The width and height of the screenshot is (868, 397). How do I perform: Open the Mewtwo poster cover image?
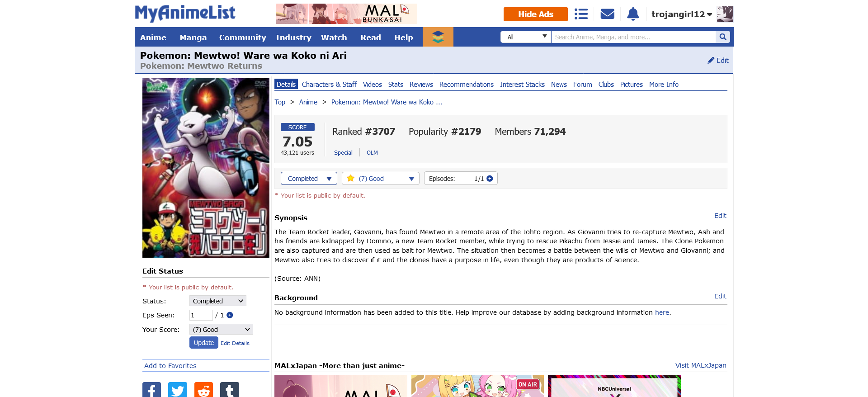[206, 168]
